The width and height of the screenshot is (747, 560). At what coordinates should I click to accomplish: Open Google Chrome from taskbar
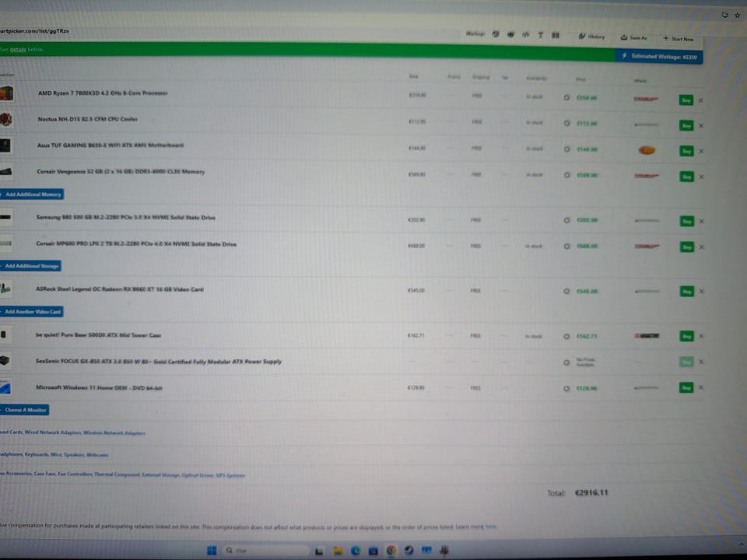coord(391,551)
